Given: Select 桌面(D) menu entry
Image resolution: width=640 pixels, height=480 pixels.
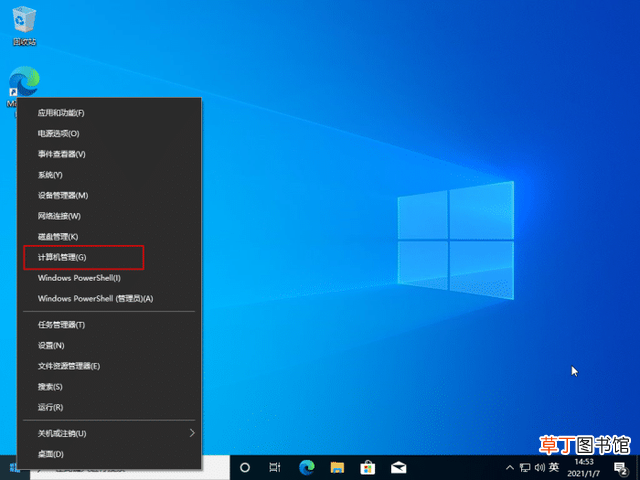Looking at the screenshot, I should pos(109,454).
